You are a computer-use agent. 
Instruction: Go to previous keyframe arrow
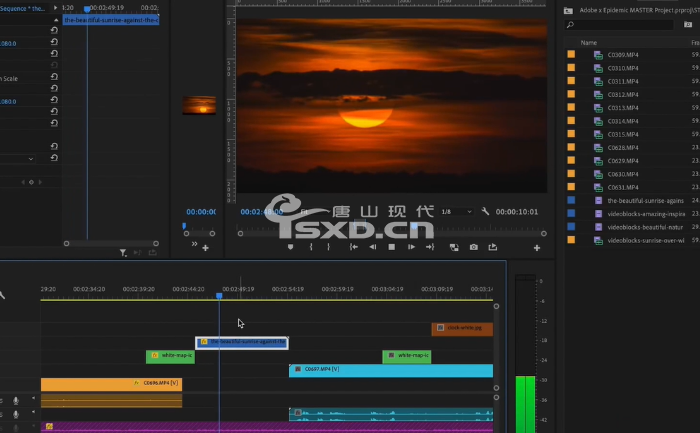(23, 182)
